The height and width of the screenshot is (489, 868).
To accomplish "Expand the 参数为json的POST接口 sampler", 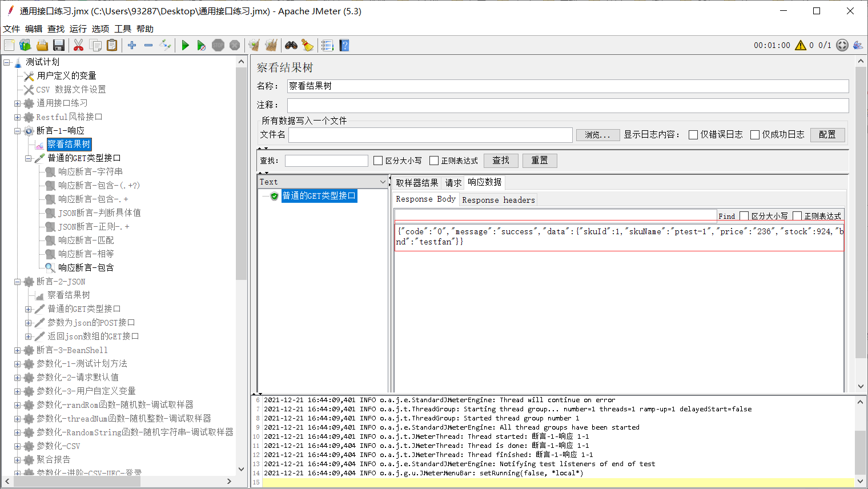I will 28,323.
